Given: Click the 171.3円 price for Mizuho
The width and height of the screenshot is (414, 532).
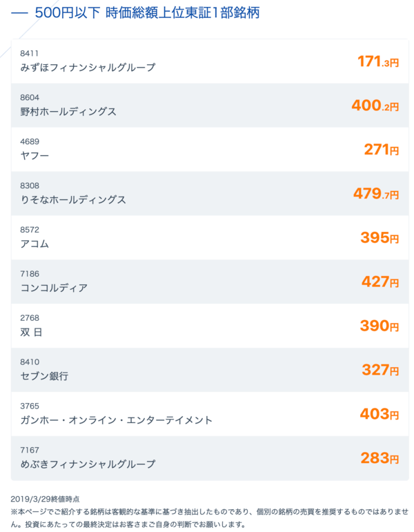Looking at the screenshot, I should (378, 61).
